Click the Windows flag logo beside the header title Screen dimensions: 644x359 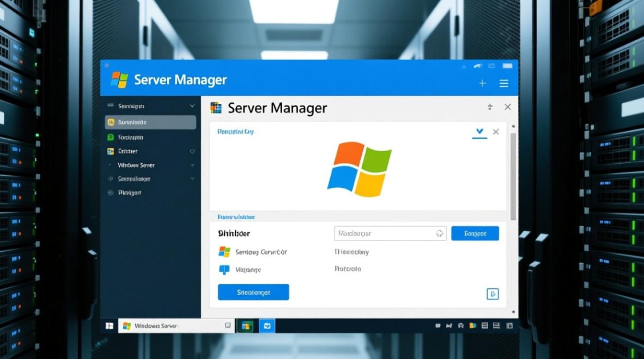click(x=119, y=79)
